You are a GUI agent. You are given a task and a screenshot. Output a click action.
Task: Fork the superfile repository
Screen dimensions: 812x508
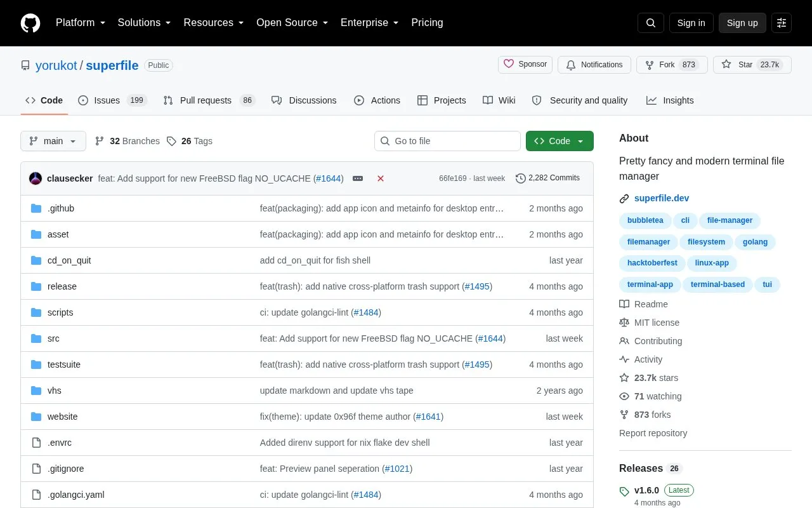tap(672, 65)
